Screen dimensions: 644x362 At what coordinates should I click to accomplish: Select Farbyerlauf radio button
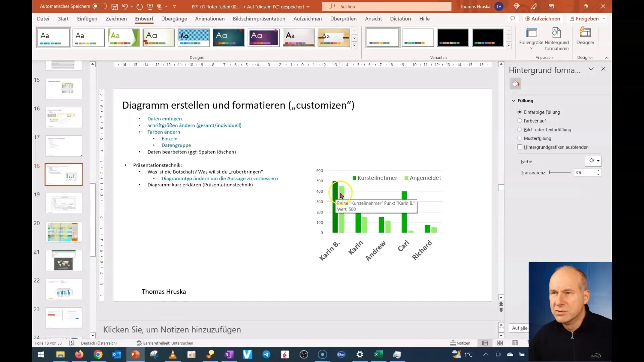pyautogui.click(x=520, y=120)
